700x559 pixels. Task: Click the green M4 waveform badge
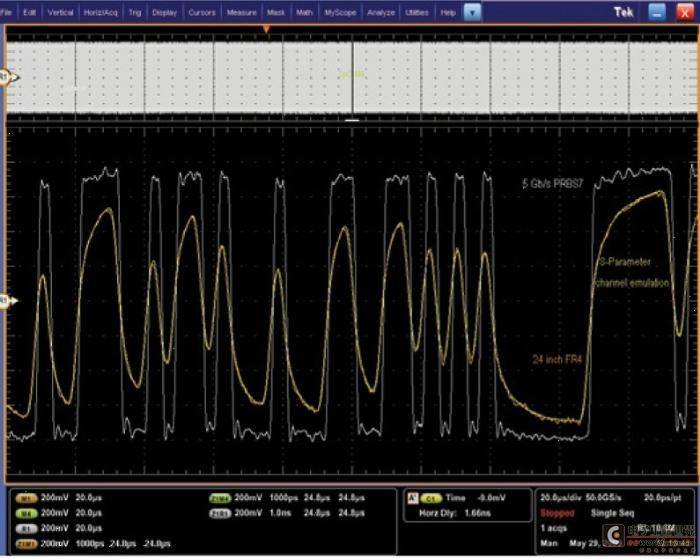(x=26, y=513)
